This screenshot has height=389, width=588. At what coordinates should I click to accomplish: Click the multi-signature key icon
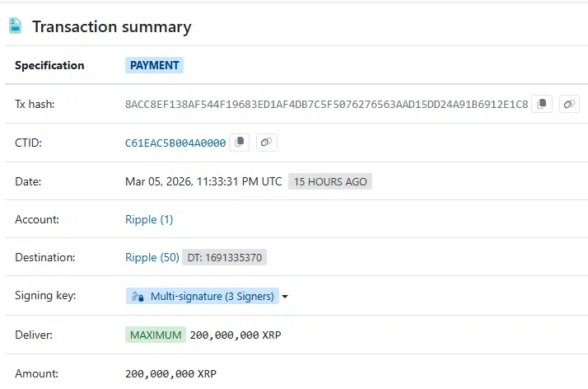(x=138, y=296)
